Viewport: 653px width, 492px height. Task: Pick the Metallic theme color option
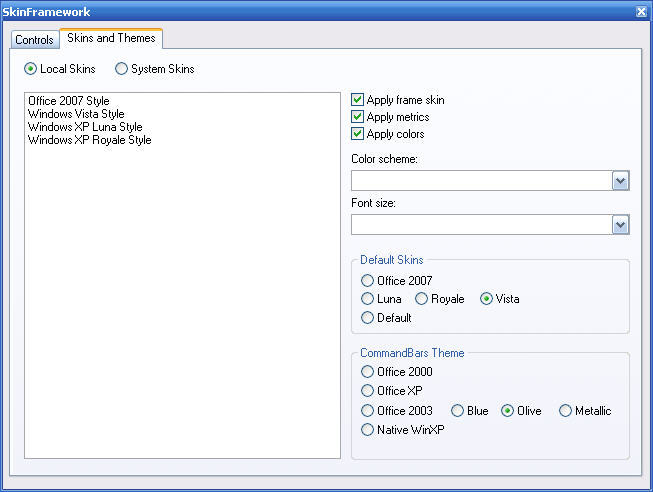(565, 411)
